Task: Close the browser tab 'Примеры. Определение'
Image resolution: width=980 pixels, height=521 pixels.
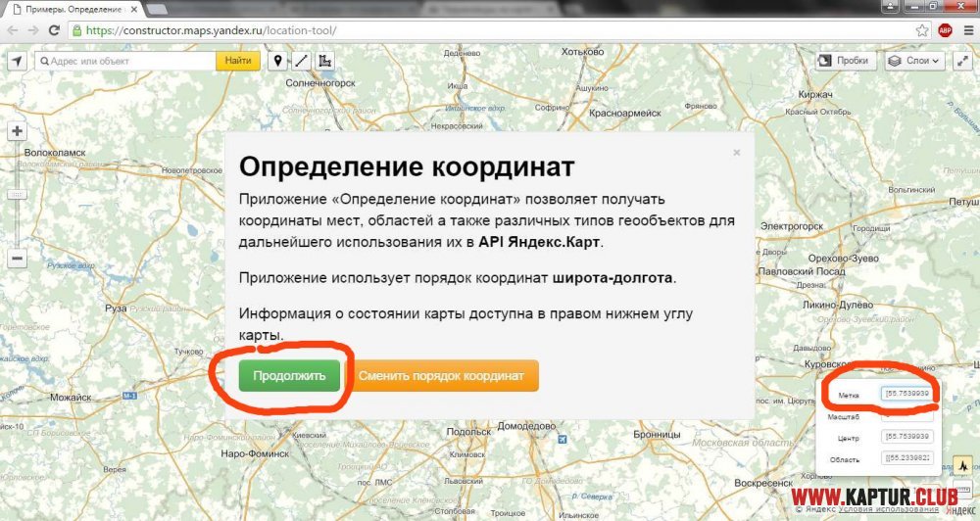Action: click(133, 10)
